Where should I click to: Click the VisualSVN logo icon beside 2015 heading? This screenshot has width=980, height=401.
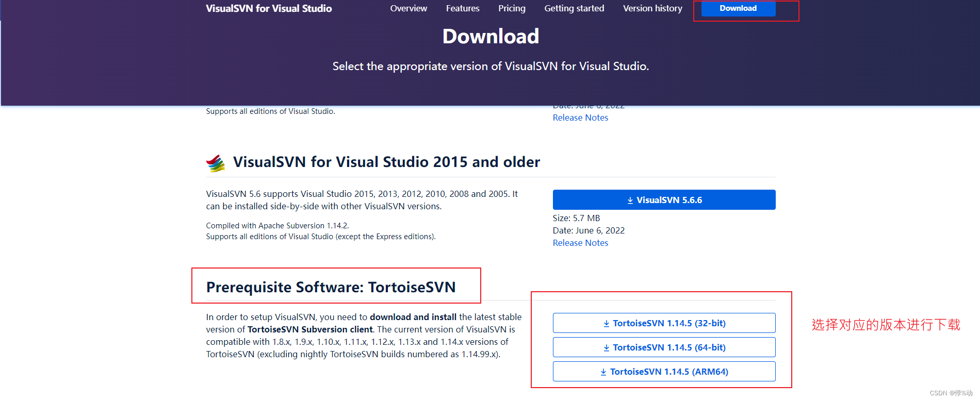(x=216, y=163)
